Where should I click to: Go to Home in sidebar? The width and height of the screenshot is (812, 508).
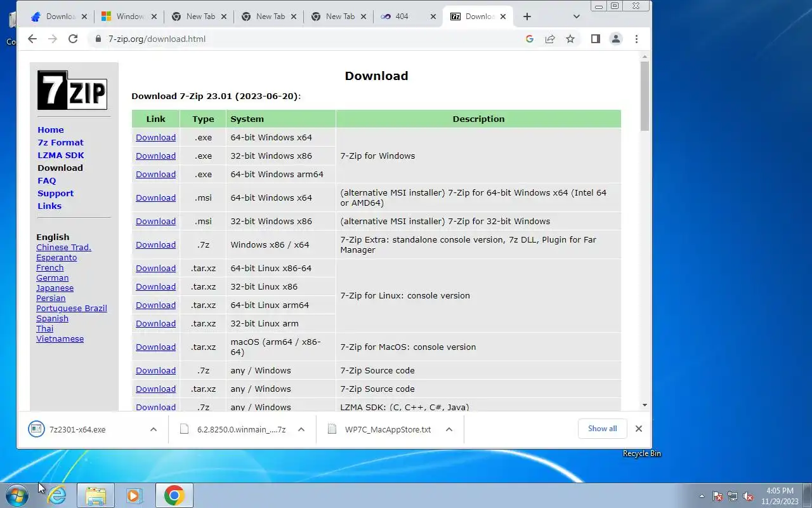coord(51,130)
